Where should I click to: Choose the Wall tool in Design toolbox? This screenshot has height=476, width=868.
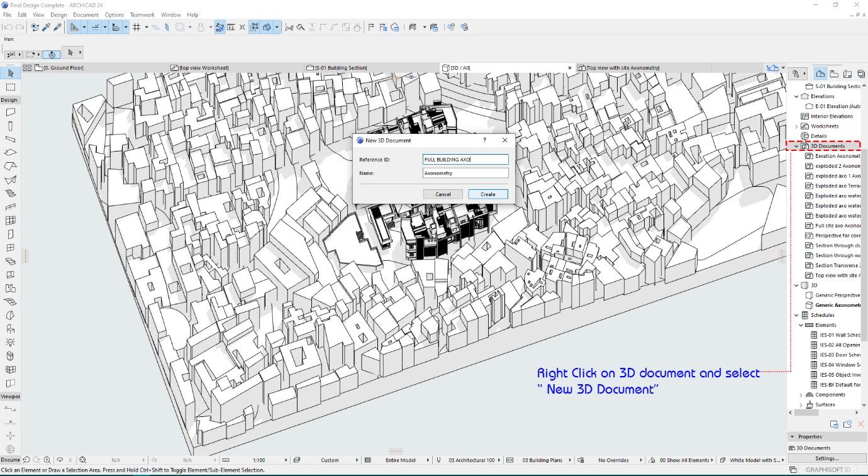(x=10, y=113)
